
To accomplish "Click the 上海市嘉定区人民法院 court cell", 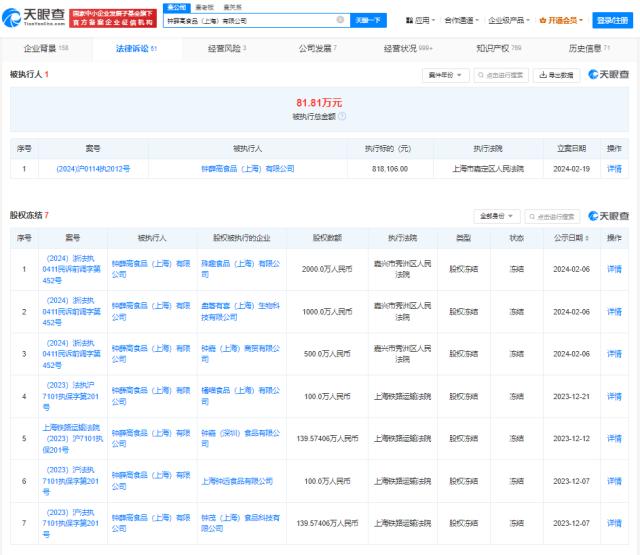I will tap(488, 169).
